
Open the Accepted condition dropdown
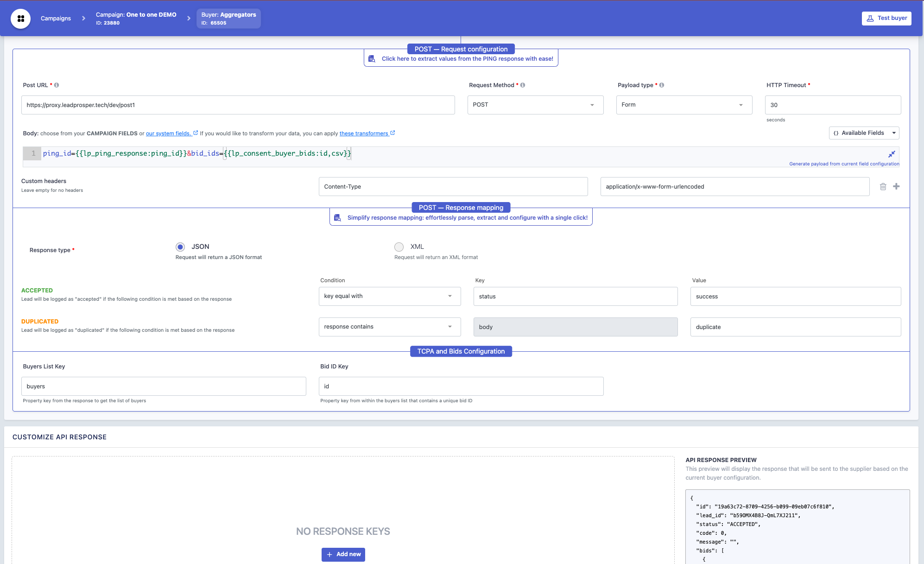(x=390, y=296)
